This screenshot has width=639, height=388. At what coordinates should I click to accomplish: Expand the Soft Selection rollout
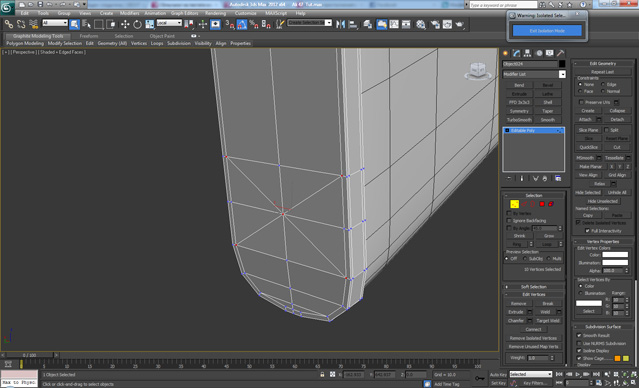(533, 287)
